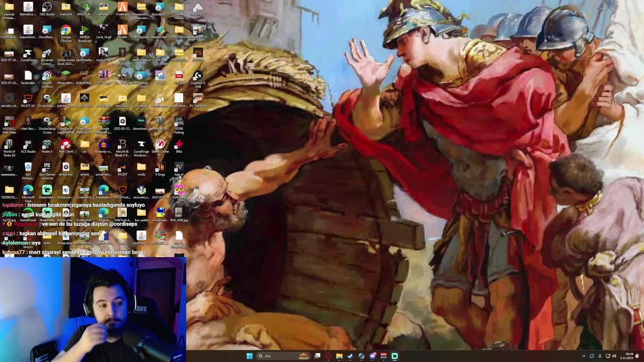
Task: Open Wargaming Game Center shortcut
Action: click(x=160, y=147)
